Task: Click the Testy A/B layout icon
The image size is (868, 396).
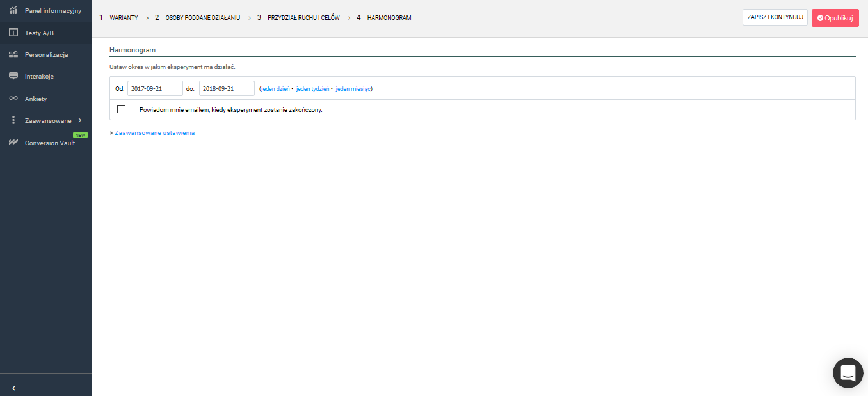Action: point(13,33)
